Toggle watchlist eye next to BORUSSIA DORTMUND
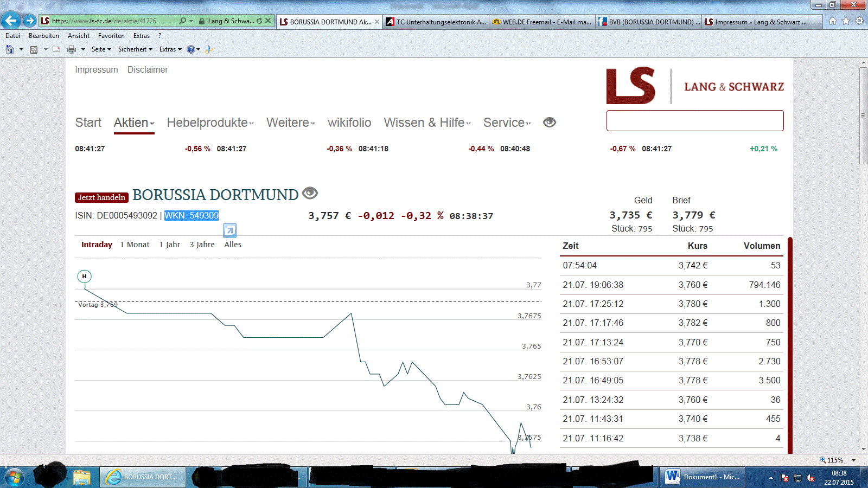This screenshot has width=868, height=488. coord(310,193)
